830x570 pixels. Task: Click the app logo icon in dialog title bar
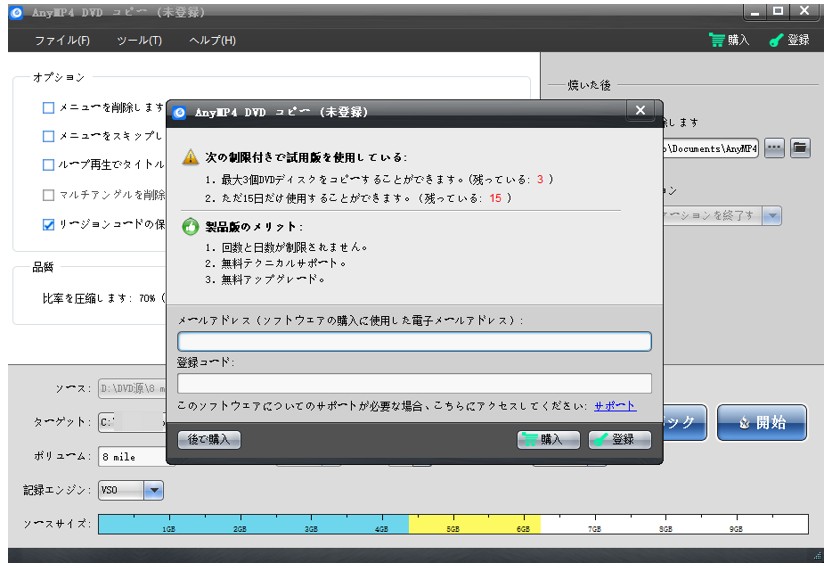point(179,112)
